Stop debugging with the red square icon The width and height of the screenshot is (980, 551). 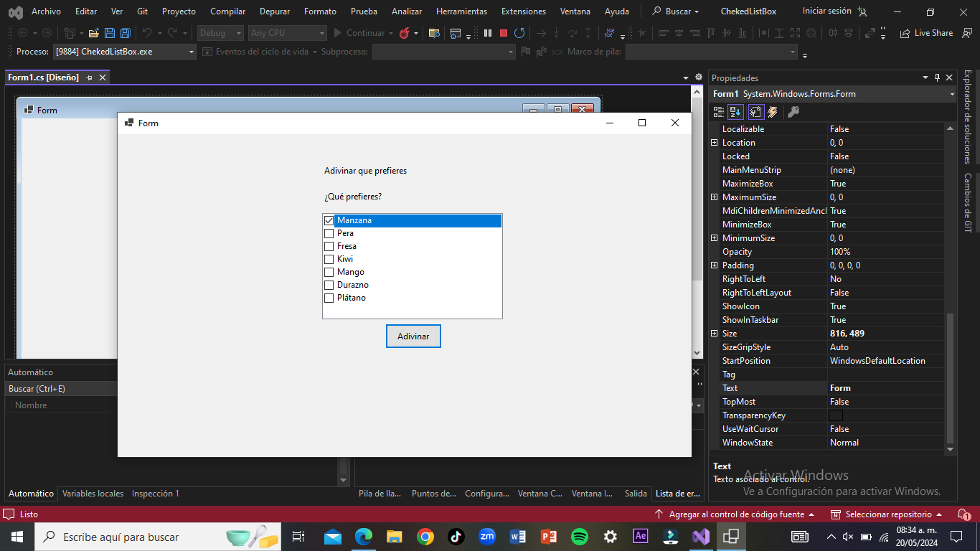tap(504, 33)
